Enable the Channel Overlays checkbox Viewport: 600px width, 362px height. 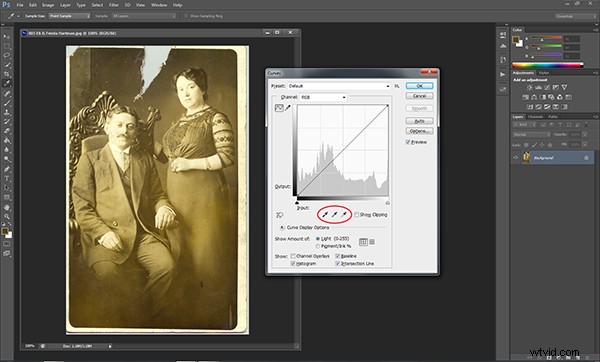[293, 256]
